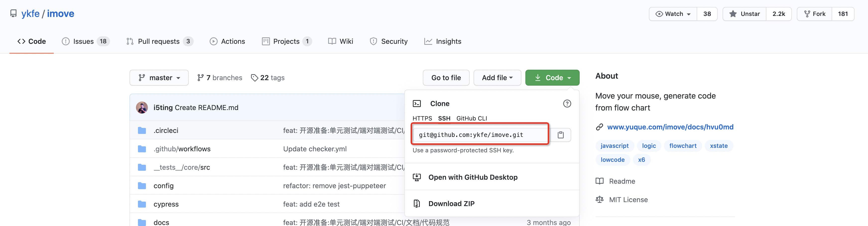The height and width of the screenshot is (226, 868).
Task: Copy the SSH clone URL with clipboard icon
Action: tap(561, 135)
